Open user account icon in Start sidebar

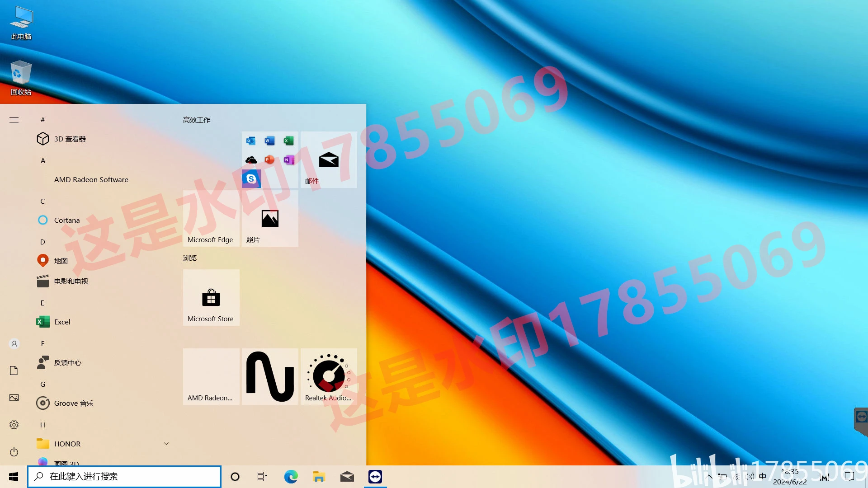[14, 344]
